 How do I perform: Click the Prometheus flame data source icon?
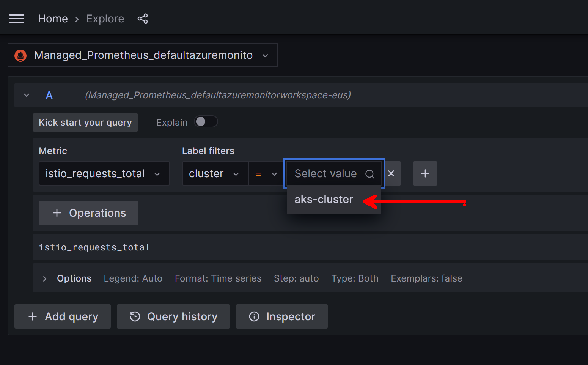pos(20,55)
